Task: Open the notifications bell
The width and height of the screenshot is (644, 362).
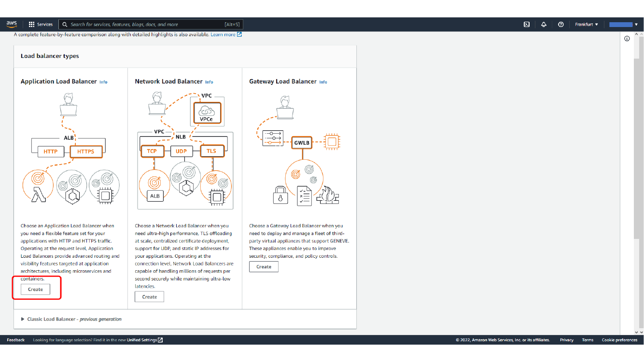Action: tap(544, 24)
